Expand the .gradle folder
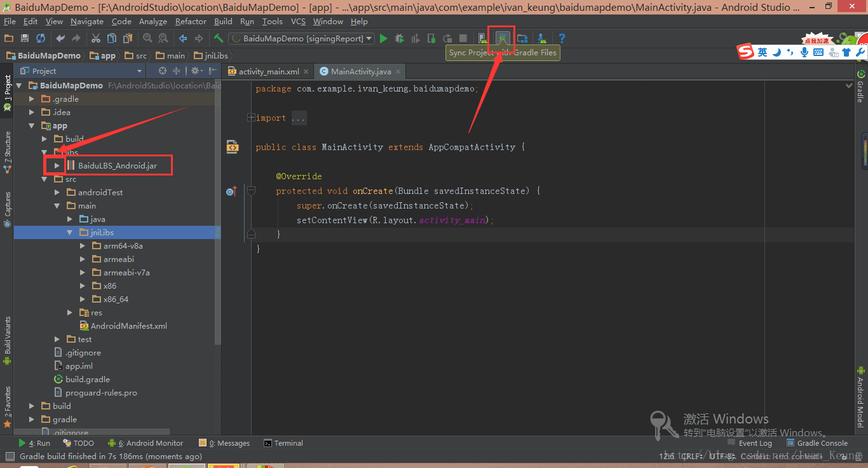This screenshot has height=468, width=868. coord(32,99)
